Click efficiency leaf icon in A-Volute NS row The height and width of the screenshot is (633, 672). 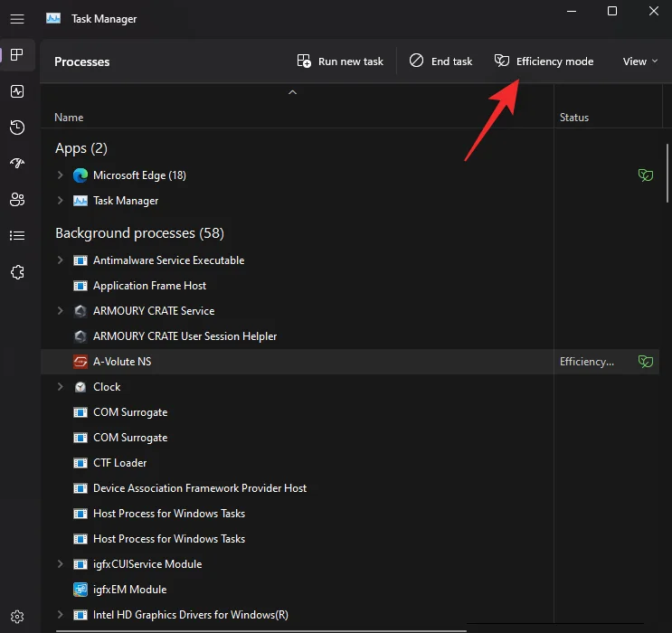coord(646,362)
